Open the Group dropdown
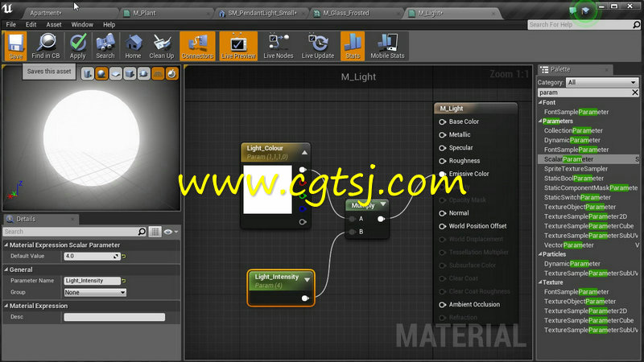 pyautogui.click(x=95, y=293)
